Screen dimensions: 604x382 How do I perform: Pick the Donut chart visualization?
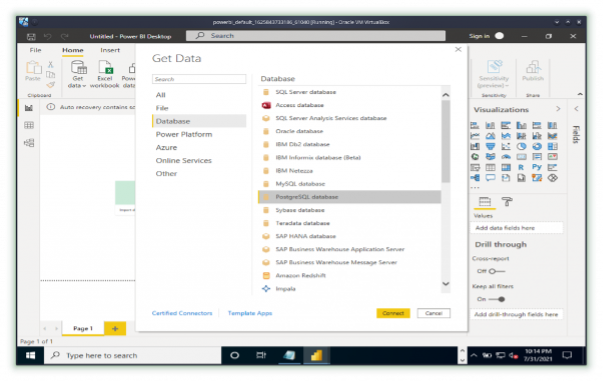pos(537,146)
